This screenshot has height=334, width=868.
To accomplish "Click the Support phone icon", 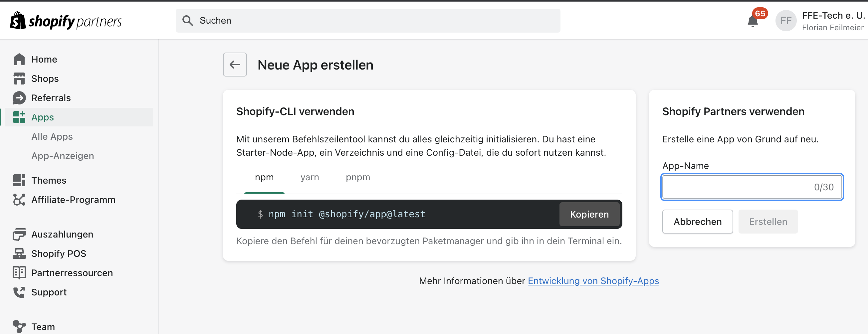I will 19,292.
